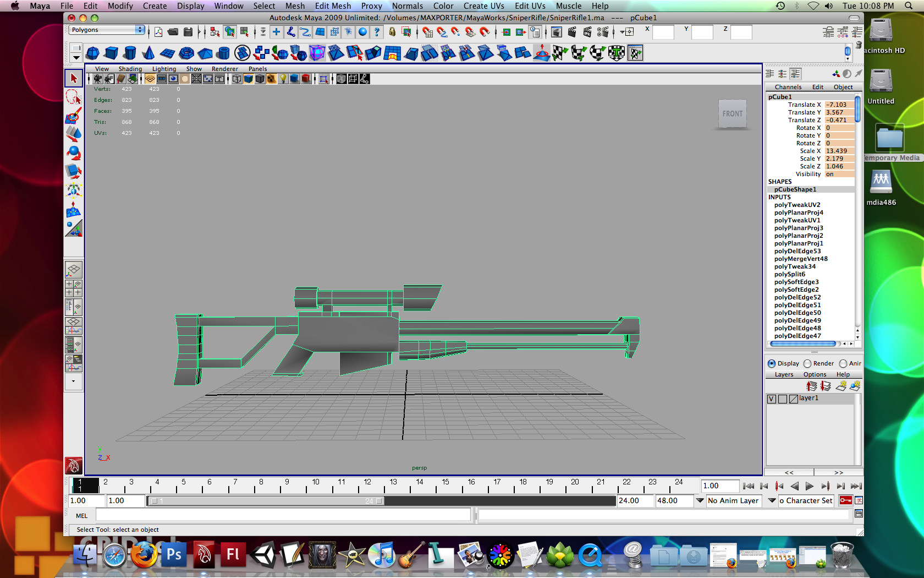This screenshot has height=578, width=924.
Task: Create a polygon sphere from the shelf
Action: [x=93, y=53]
